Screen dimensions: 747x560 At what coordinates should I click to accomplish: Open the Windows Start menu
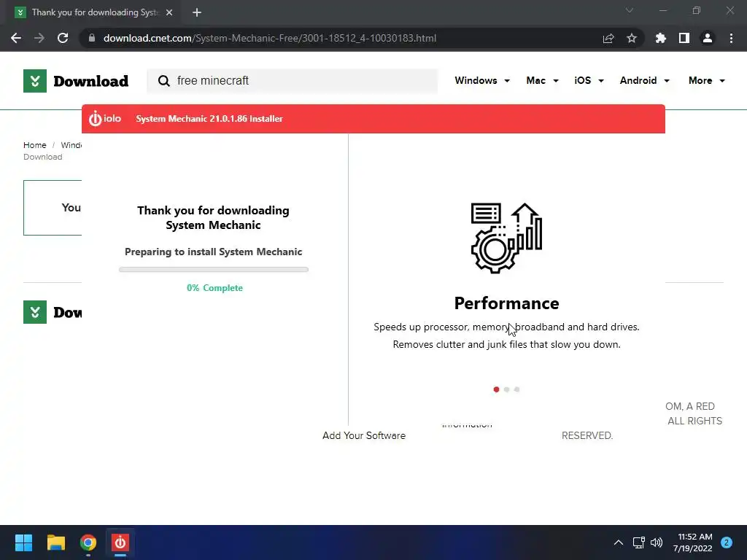tap(23, 542)
